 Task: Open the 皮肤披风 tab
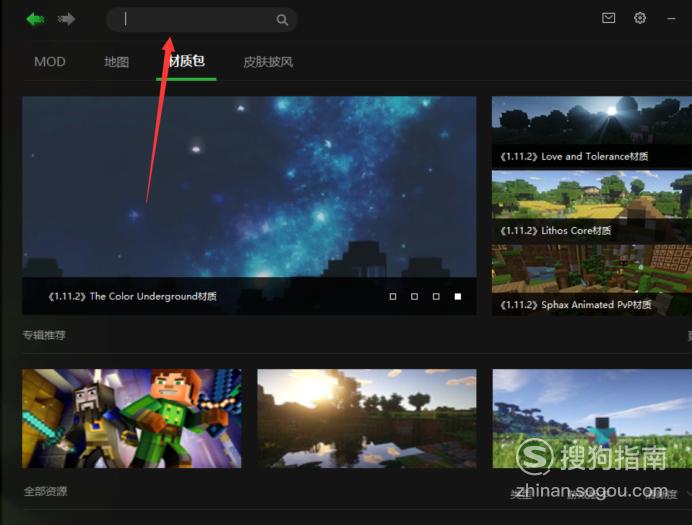(x=268, y=62)
